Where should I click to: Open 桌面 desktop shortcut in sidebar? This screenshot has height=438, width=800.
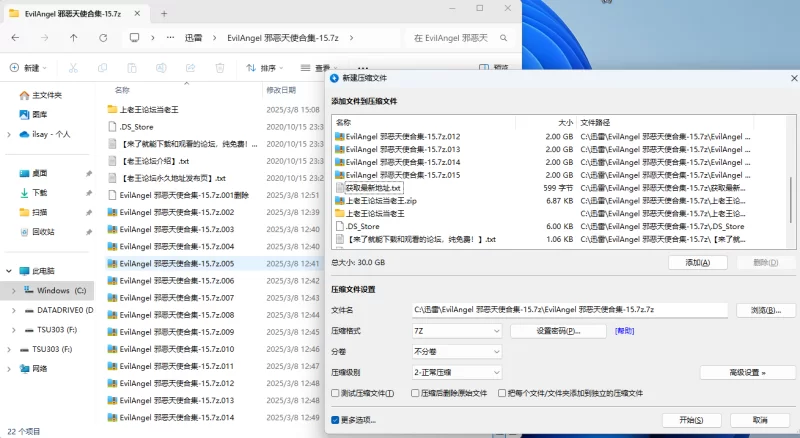click(x=33, y=174)
